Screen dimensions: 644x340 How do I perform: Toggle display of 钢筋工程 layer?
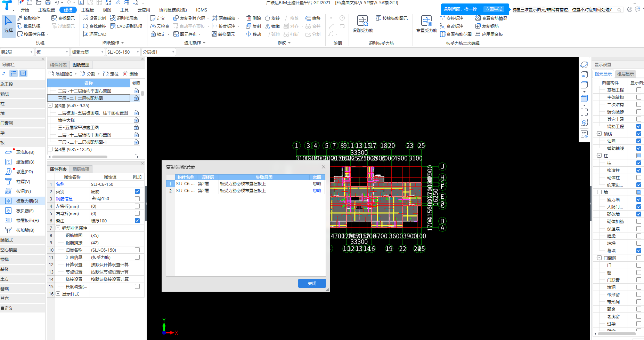pos(639,126)
